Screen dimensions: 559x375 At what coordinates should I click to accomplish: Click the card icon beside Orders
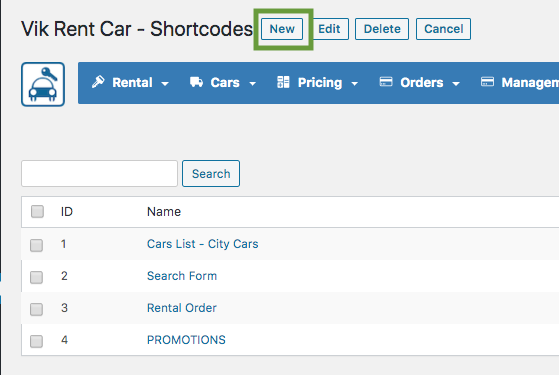[x=386, y=82]
